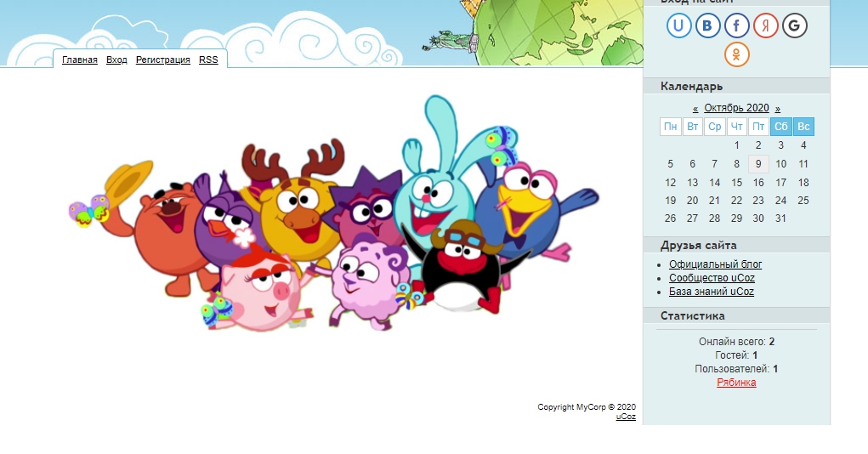Log in with the Google icon

[x=794, y=26]
